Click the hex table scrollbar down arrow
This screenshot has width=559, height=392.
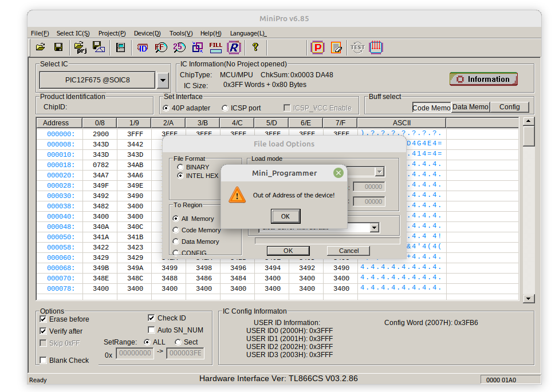pyautogui.click(x=528, y=299)
